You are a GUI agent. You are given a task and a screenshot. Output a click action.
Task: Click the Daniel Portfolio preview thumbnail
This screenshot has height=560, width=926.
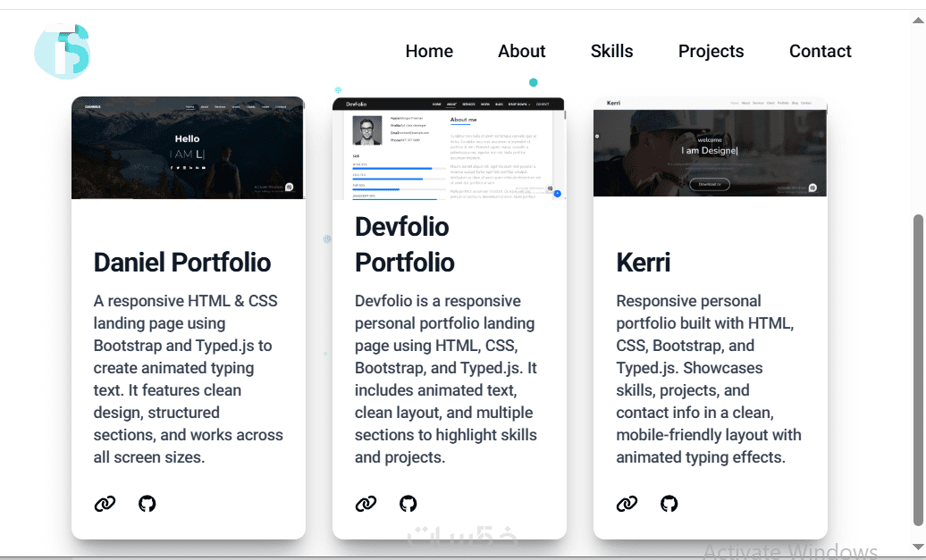click(188, 147)
